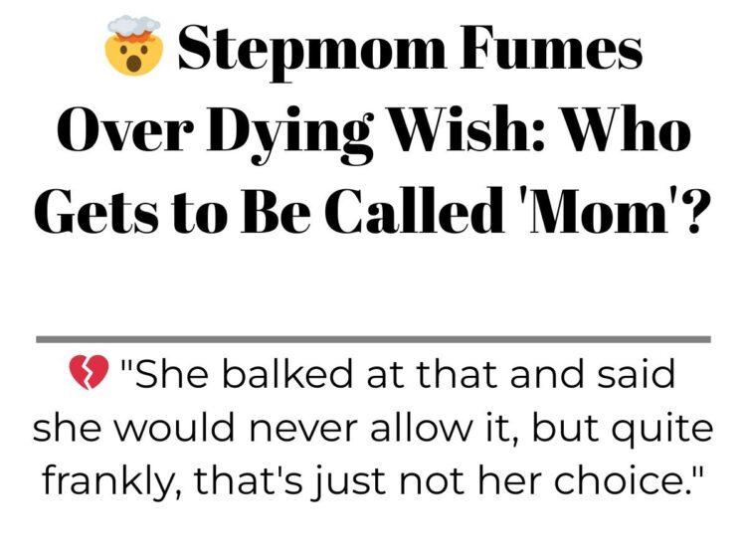
Task: Click the words 'and said' in quote
Action: tap(592, 374)
